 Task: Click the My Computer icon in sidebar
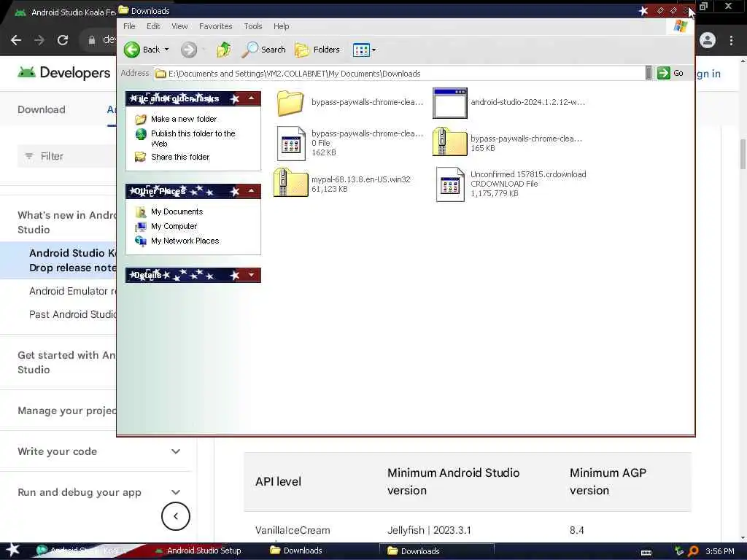[141, 226]
